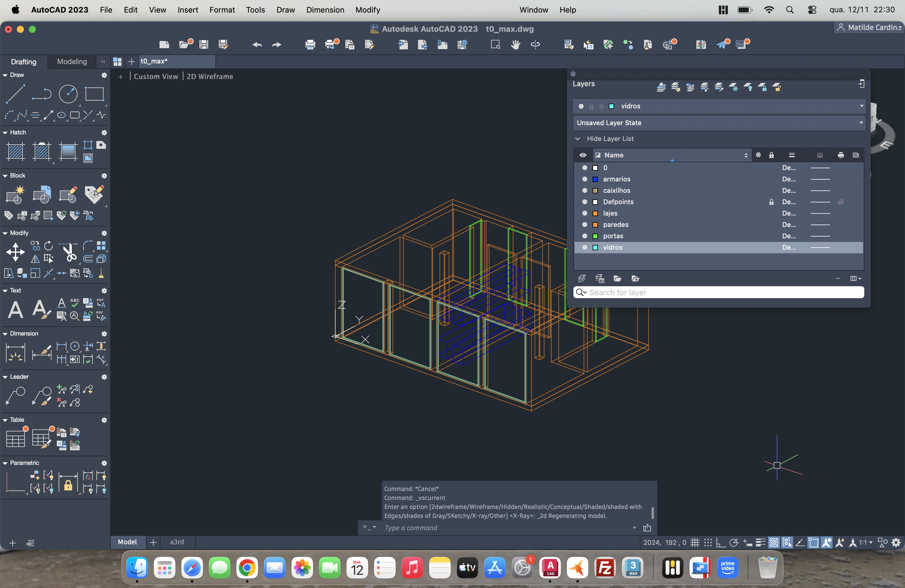The height and width of the screenshot is (588, 905).
Task: Click the Multiline Text tool
Action: [x=16, y=310]
